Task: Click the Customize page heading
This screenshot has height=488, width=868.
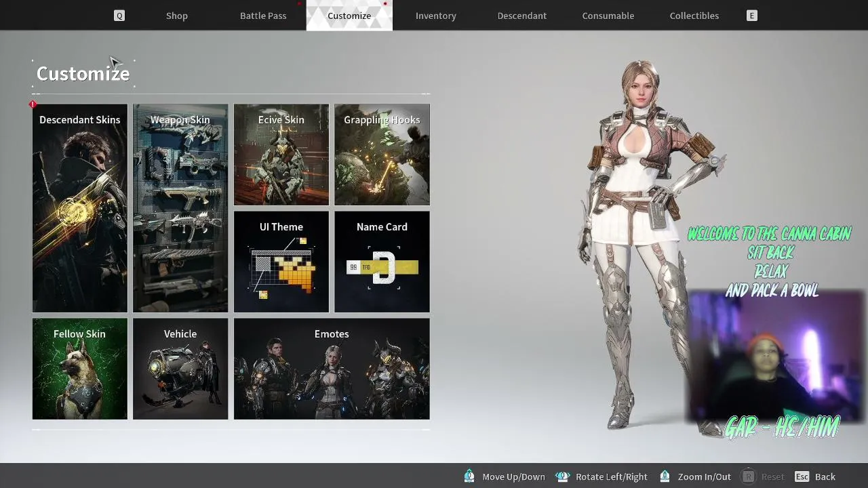Action: 83,73
